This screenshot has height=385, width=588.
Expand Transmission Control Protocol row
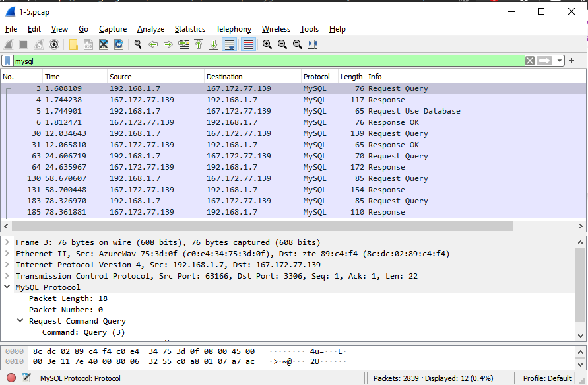7,276
